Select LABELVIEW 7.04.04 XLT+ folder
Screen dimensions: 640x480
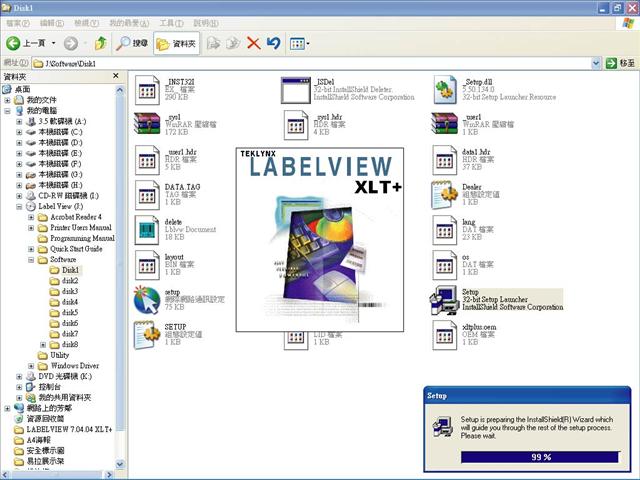63,429
